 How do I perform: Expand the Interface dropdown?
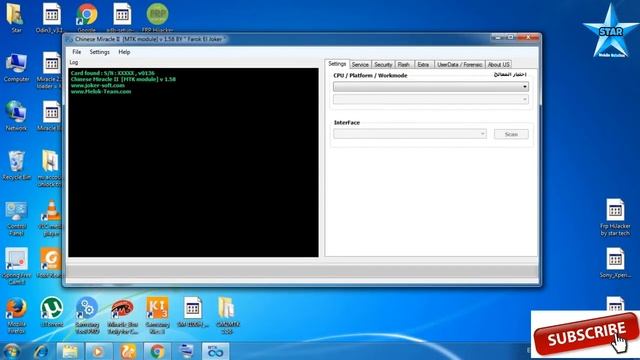(410, 134)
